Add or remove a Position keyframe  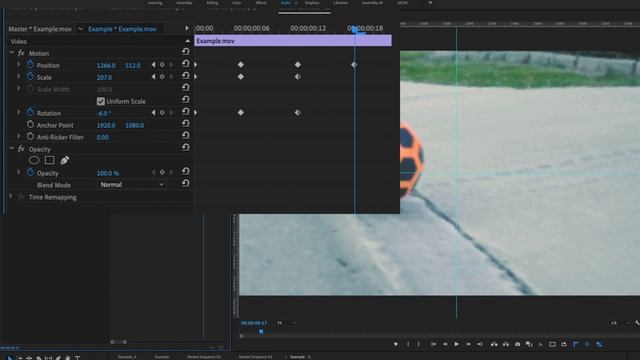pos(162,65)
